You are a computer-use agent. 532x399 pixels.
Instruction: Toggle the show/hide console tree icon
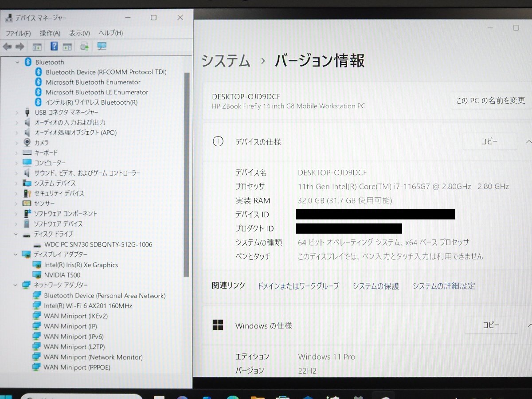point(37,47)
